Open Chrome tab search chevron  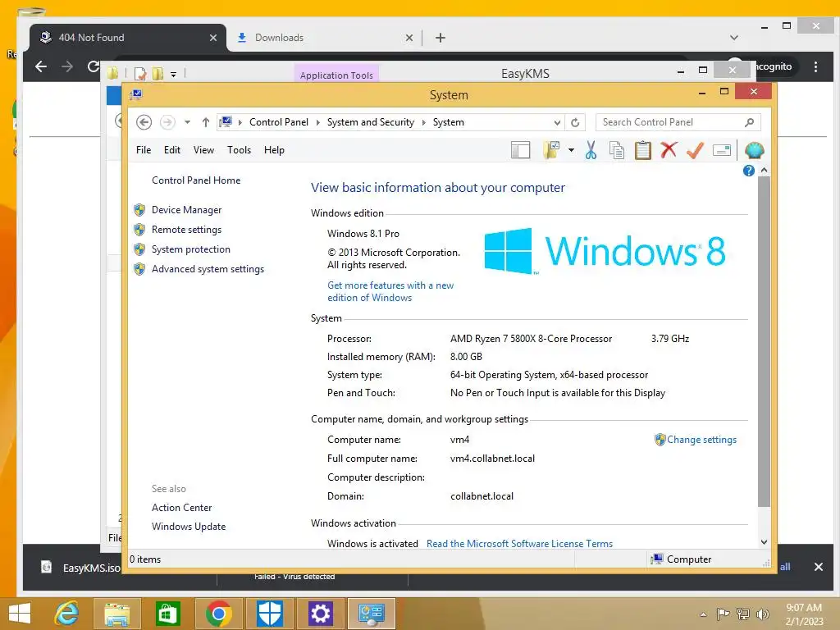pyautogui.click(x=734, y=38)
